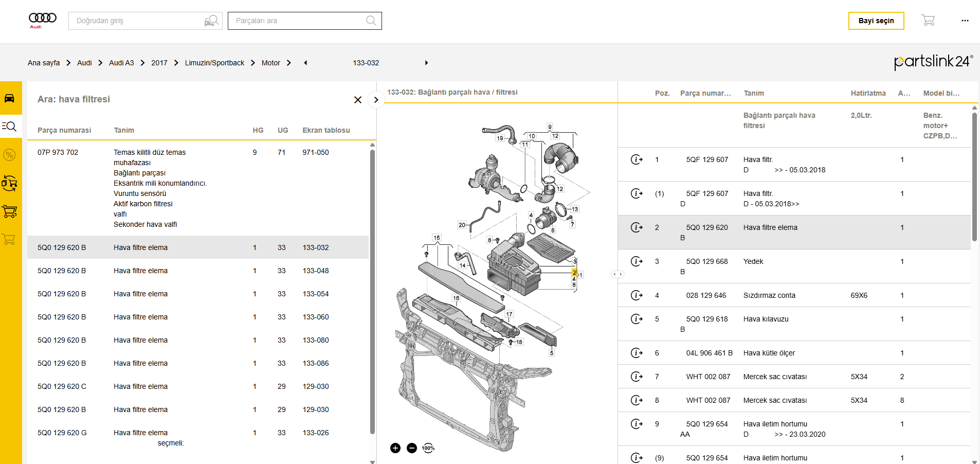Click the Hatirlatma column header
The width and height of the screenshot is (980, 464).
pyautogui.click(x=868, y=93)
